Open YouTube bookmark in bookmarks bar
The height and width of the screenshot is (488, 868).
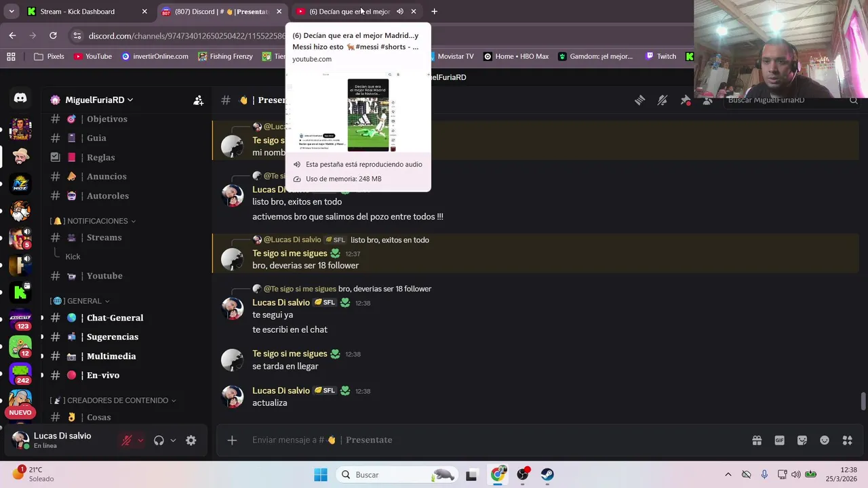coord(92,56)
